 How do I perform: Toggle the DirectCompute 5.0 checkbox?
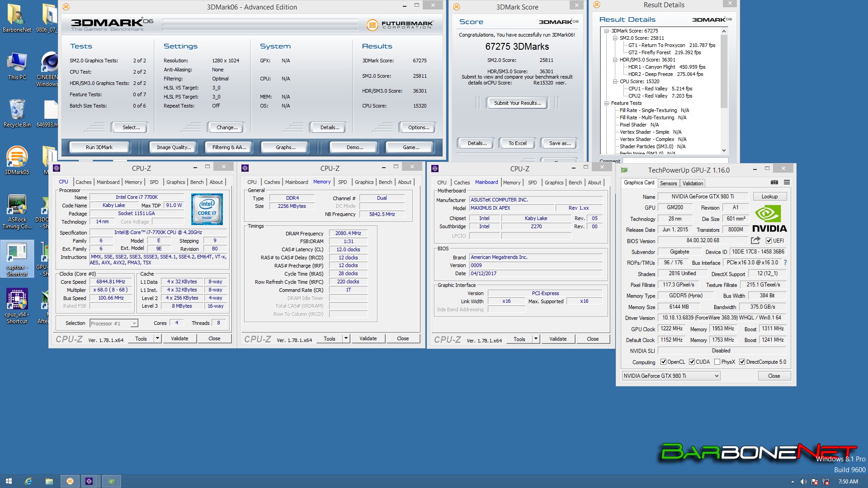[742, 362]
